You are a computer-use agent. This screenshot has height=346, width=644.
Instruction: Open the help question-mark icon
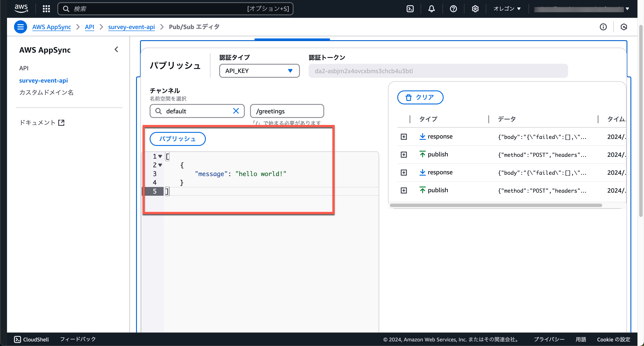tap(453, 9)
